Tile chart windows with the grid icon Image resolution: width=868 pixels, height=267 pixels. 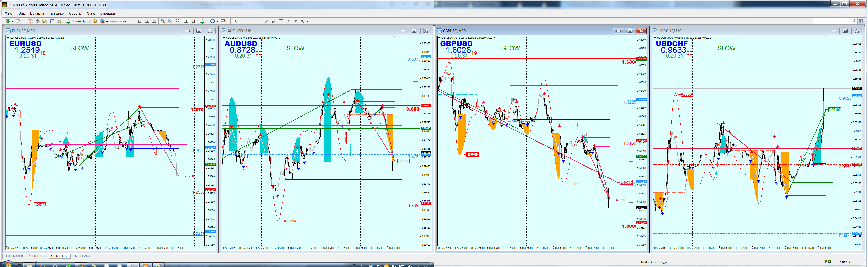[x=177, y=21]
